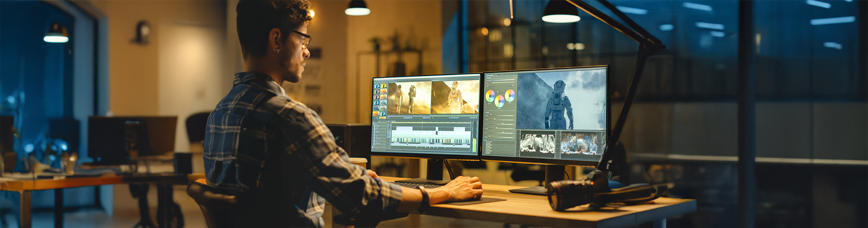Click the program monitor with the single astronaut close-up

coord(455,97)
